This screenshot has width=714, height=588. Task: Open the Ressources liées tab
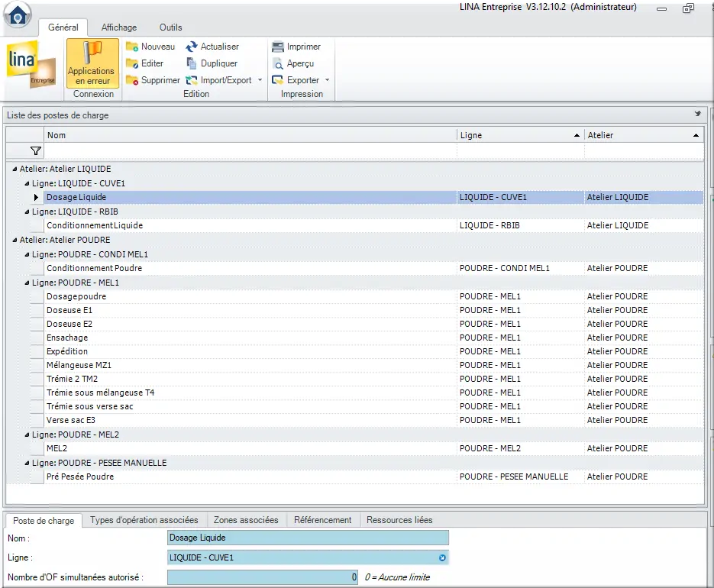click(x=399, y=520)
